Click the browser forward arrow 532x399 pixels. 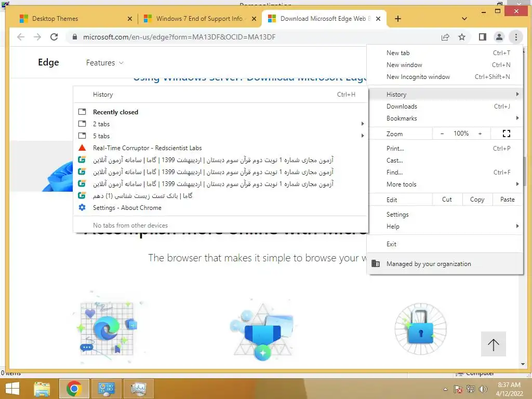[37, 37]
